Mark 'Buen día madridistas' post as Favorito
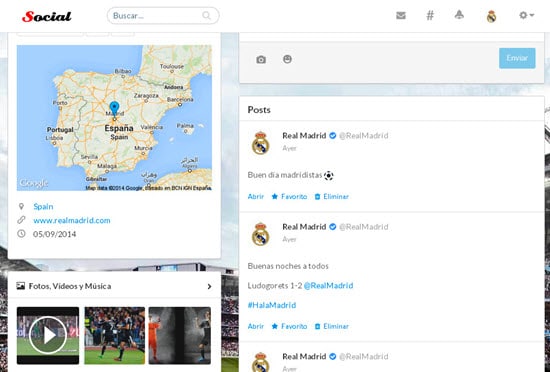This screenshot has width=550, height=372. point(289,197)
